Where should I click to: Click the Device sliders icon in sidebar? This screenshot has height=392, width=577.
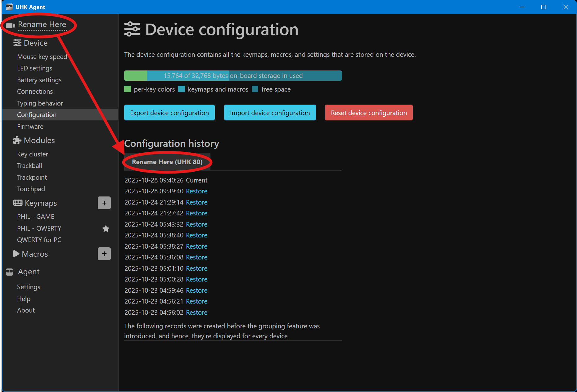click(17, 43)
